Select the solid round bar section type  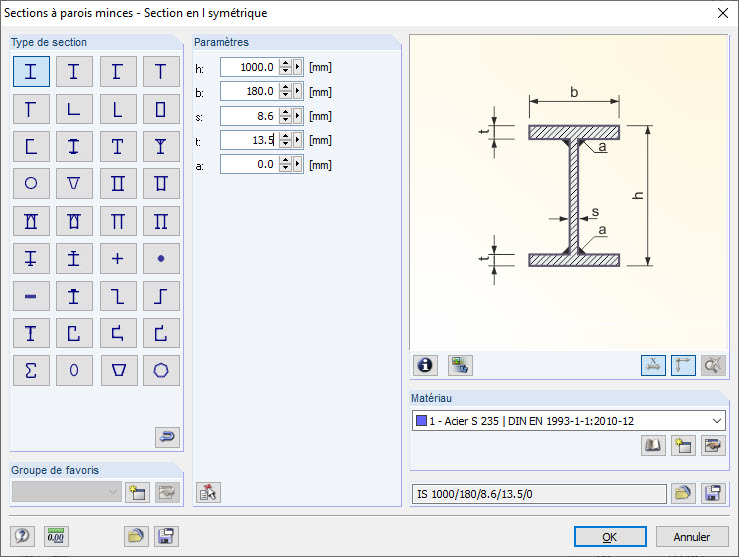[161, 258]
